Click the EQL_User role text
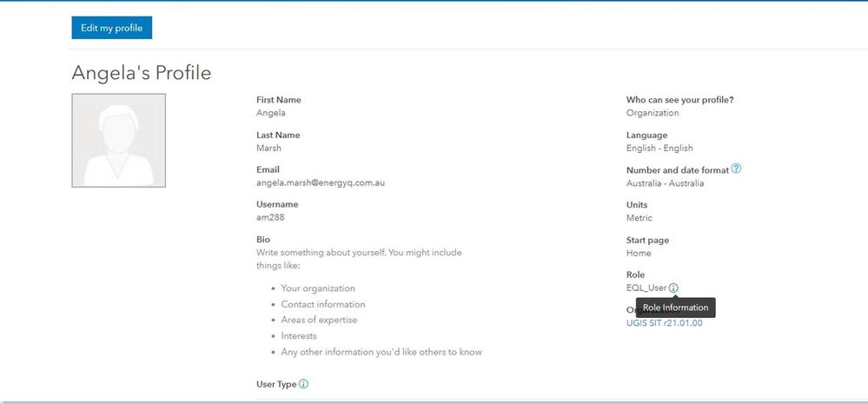This screenshot has width=868, height=404. [646, 288]
